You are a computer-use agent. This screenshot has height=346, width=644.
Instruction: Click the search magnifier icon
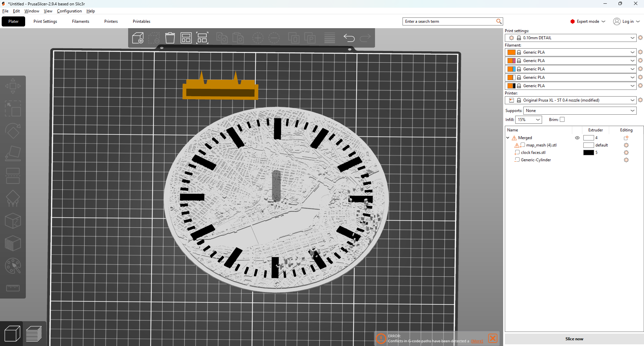pyautogui.click(x=499, y=21)
